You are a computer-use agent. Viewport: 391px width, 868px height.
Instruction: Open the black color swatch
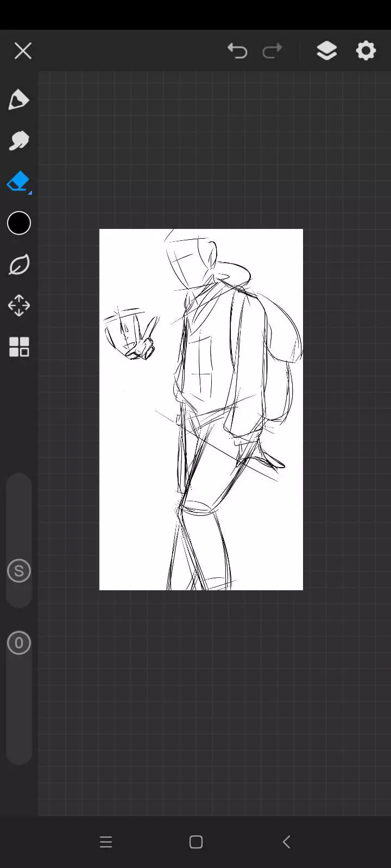(19, 224)
